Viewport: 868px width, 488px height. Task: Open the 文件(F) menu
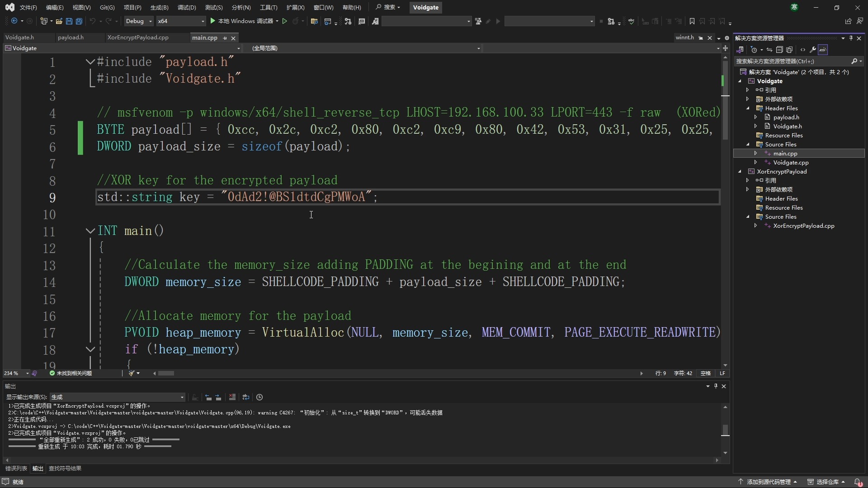pos(28,7)
